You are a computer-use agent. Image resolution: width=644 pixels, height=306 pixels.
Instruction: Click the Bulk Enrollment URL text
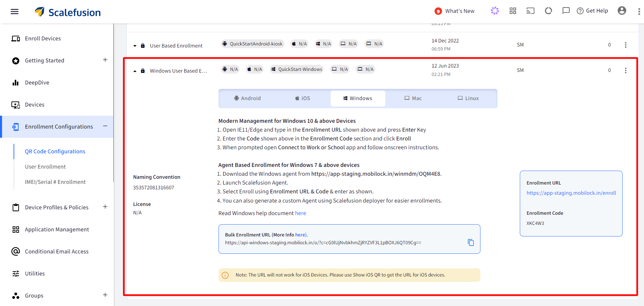[x=323, y=243]
